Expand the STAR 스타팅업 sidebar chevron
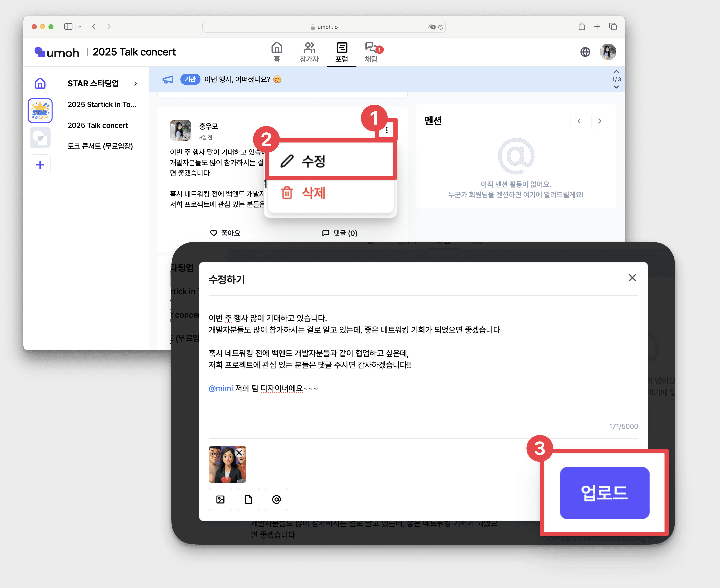The width and height of the screenshot is (720, 588). click(x=136, y=84)
